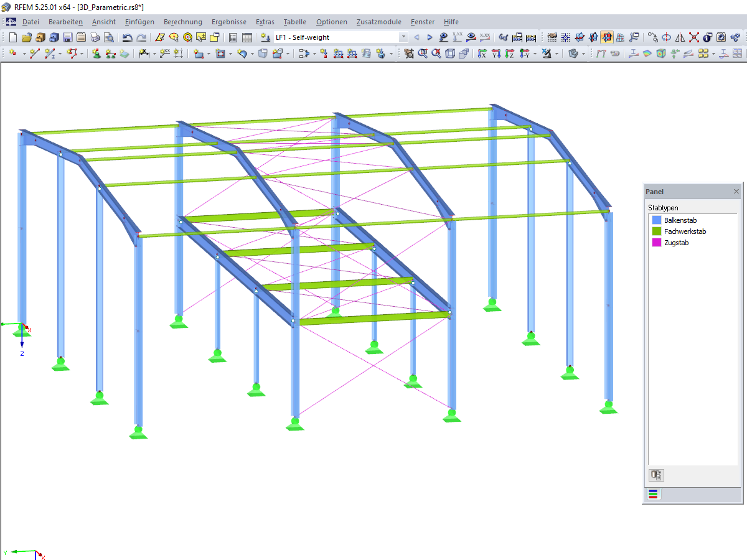
Task: Click the red X delete icon in top toolbar
Action: pos(693,37)
